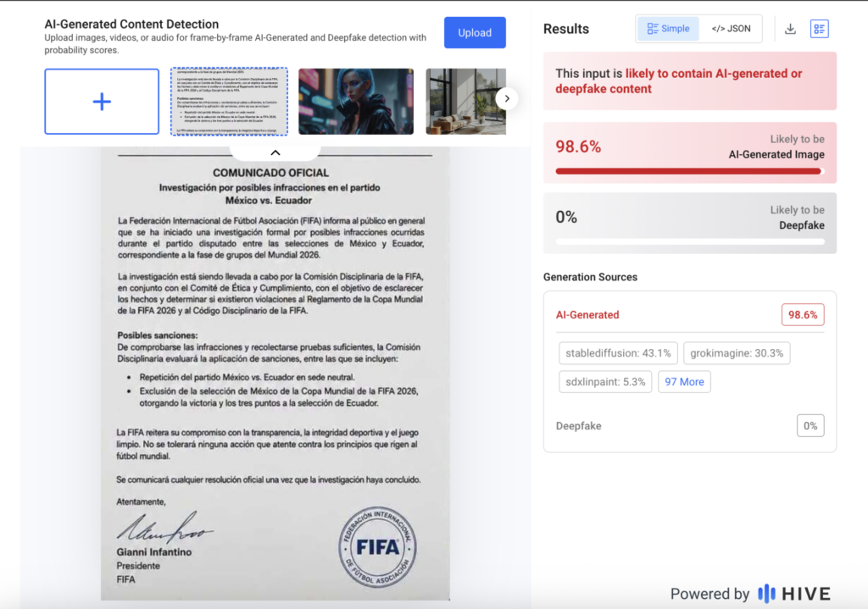868x609 pixels.
Task: Add new file with plus tile
Action: pyautogui.click(x=102, y=102)
